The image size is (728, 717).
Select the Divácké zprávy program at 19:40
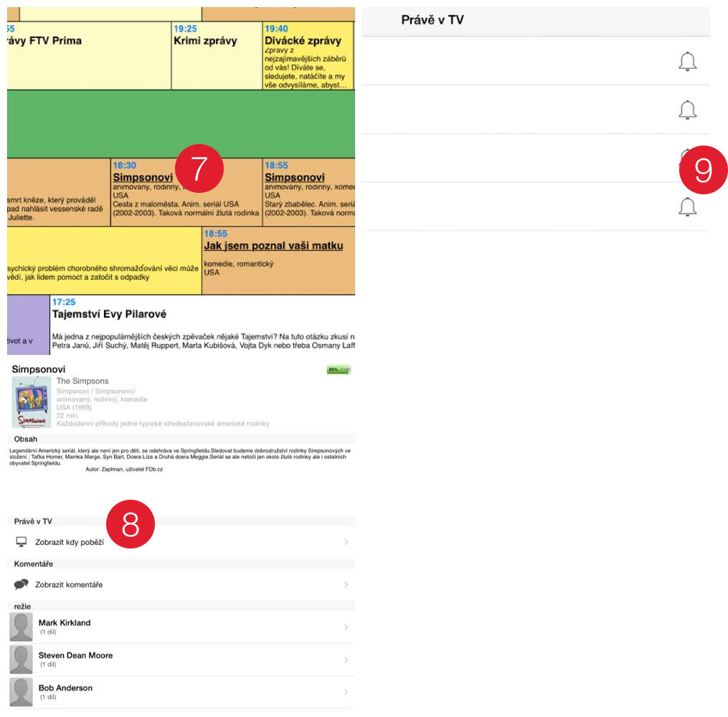(308, 41)
